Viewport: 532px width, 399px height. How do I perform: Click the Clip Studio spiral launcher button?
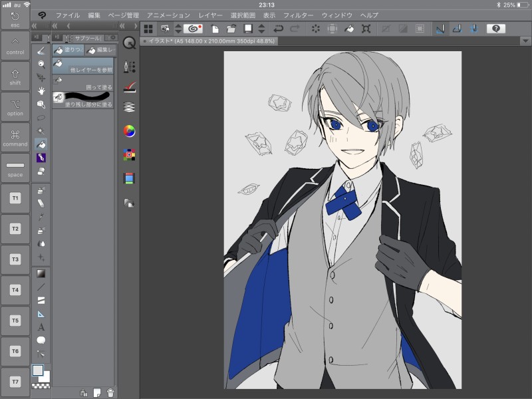click(193, 29)
